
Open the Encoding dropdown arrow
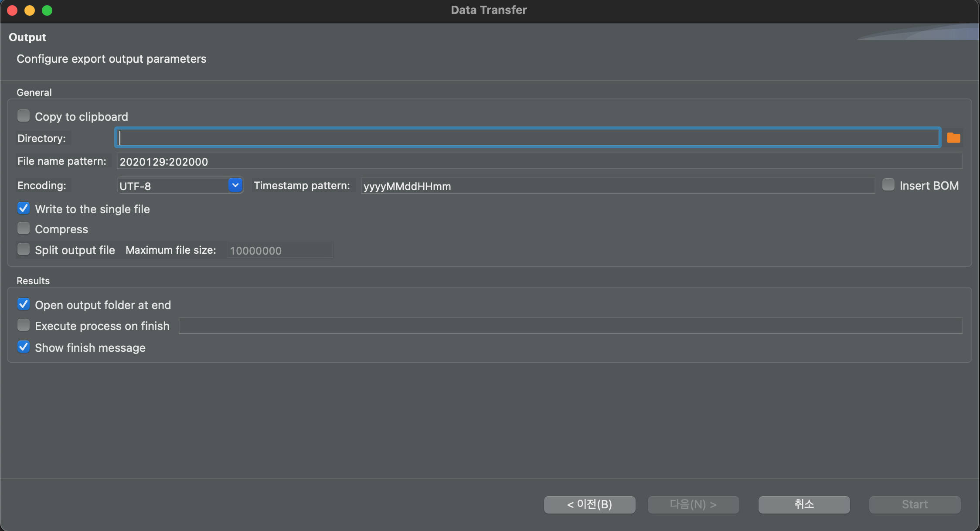235,185
